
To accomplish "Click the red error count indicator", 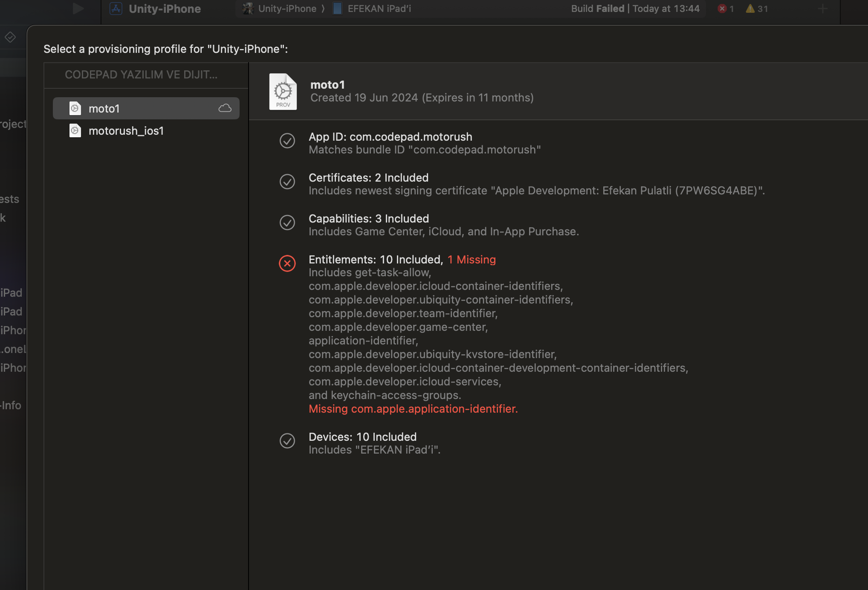I will [726, 9].
